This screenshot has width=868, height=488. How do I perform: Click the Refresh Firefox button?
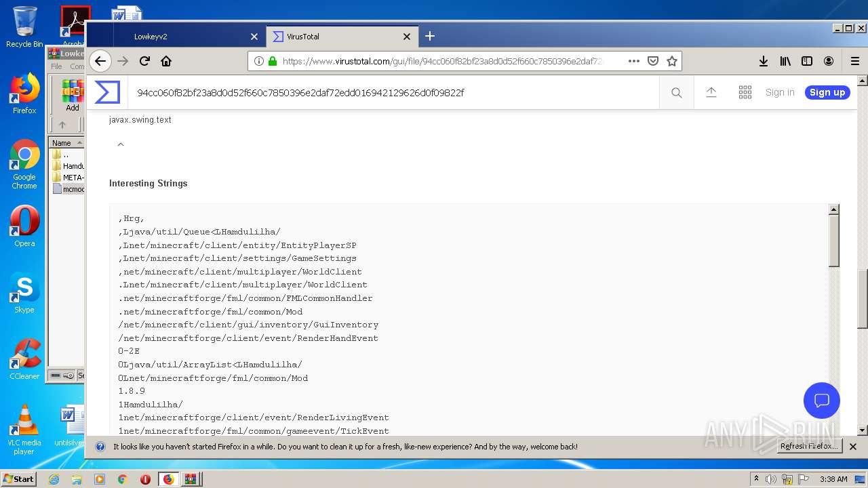click(809, 446)
